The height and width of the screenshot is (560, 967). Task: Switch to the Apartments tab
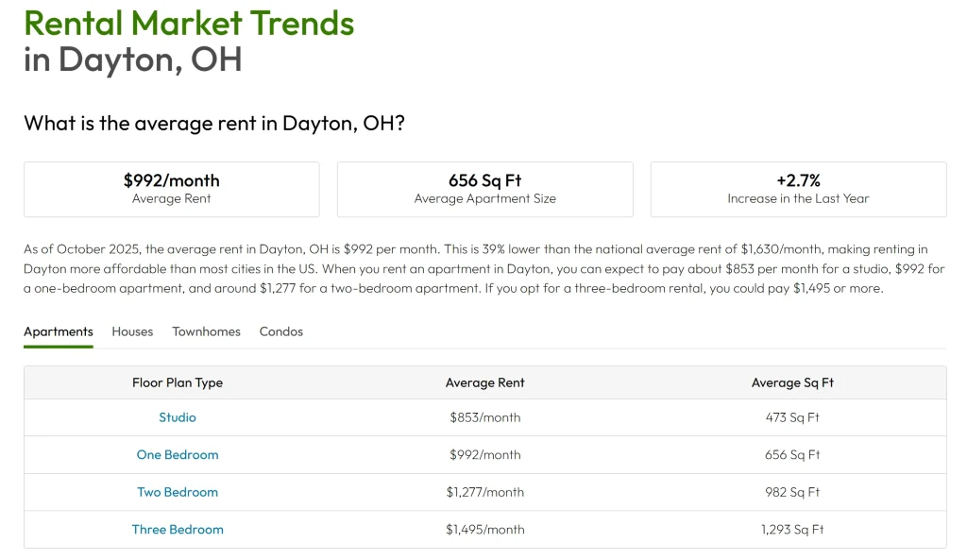pyautogui.click(x=59, y=331)
